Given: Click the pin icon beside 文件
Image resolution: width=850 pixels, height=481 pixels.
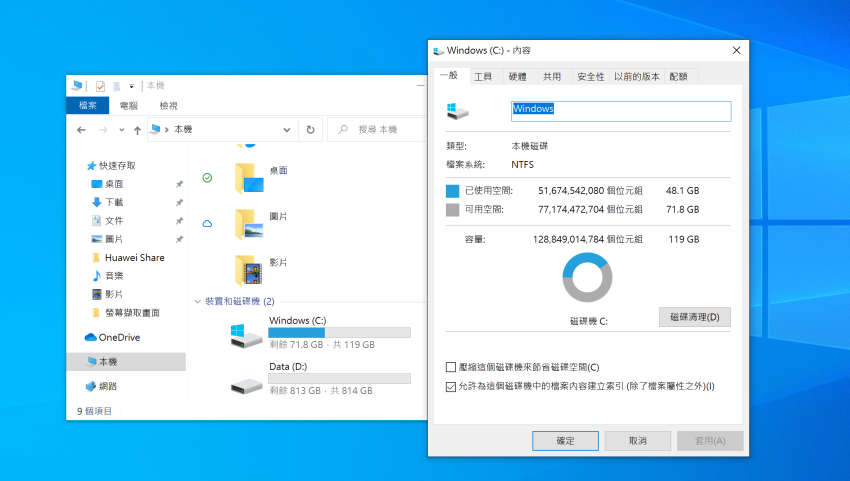Looking at the screenshot, I should point(179,221).
